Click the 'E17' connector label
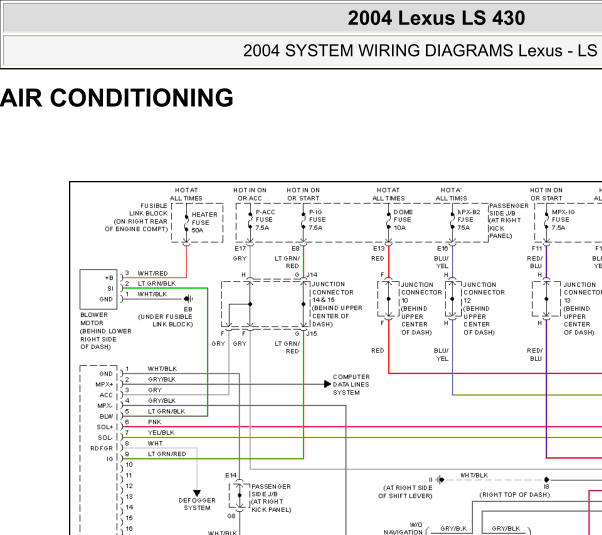Image resolution: width=602 pixels, height=535 pixels. (240, 248)
